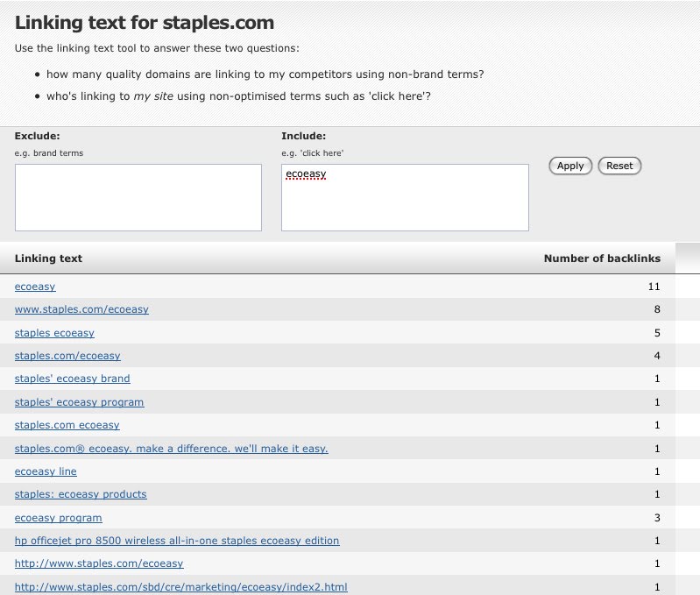Click the http://www.staples.com/ecoeasy link
The height and width of the screenshot is (595, 700).
(99, 563)
